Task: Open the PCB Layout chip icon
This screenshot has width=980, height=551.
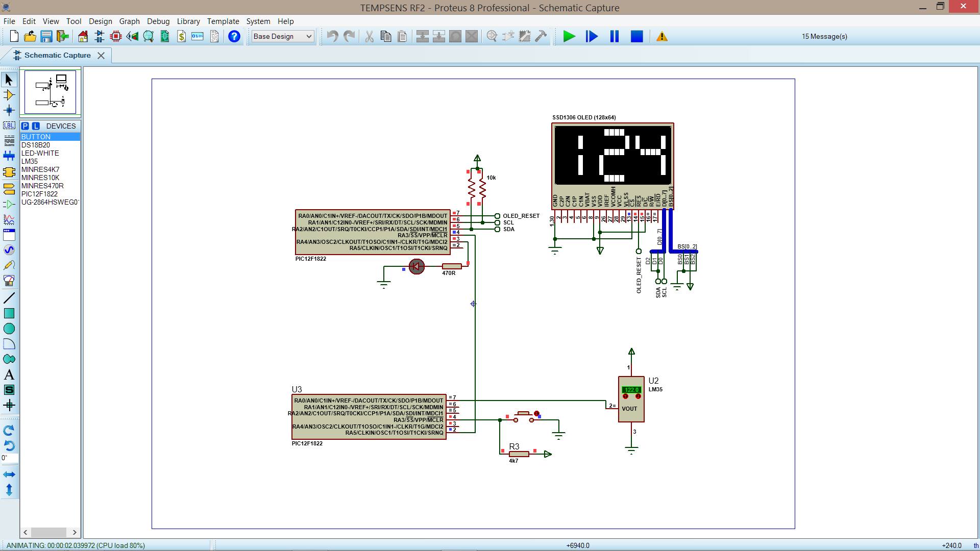Action: [116, 36]
